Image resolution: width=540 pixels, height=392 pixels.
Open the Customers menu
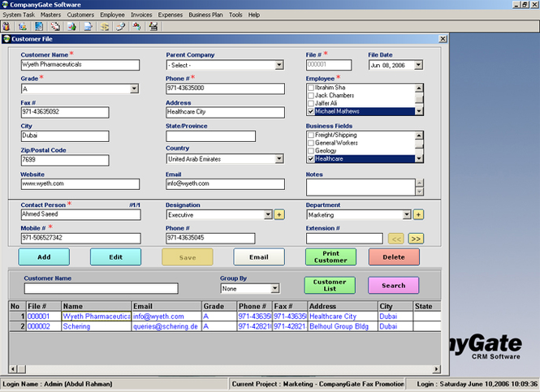tap(80, 15)
